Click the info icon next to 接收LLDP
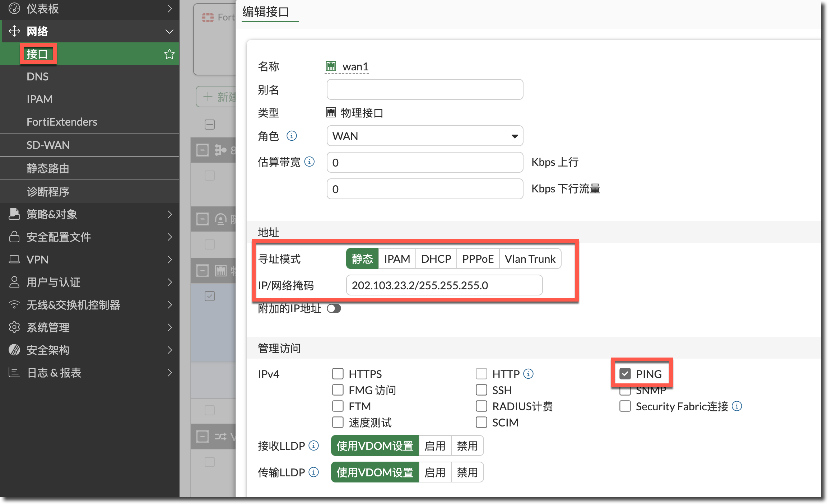The height and width of the screenshot is (504, 828). click(x=313, y=445)
